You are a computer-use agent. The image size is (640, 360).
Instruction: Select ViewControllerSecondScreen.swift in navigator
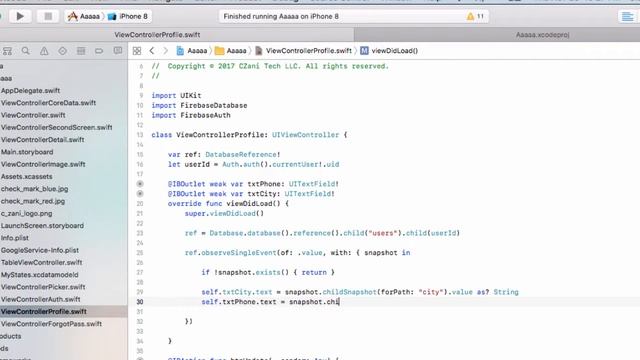(x=56, y=127)
